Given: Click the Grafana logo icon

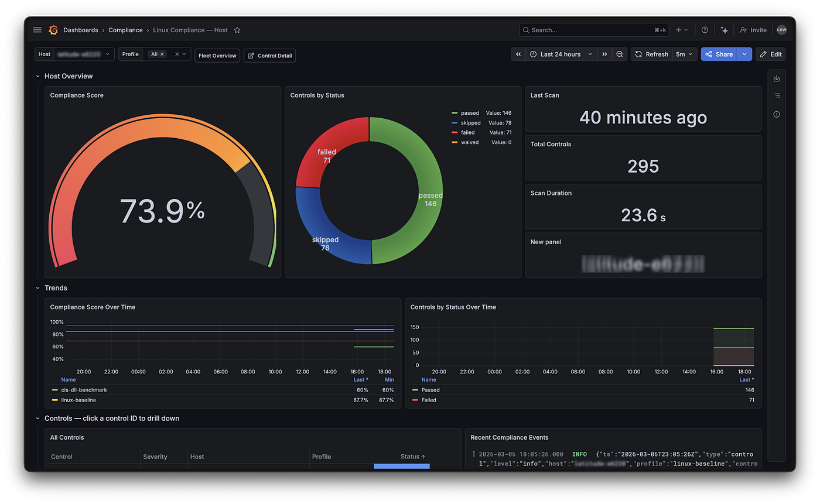Looking at the screenshot, I should [53, 30].
